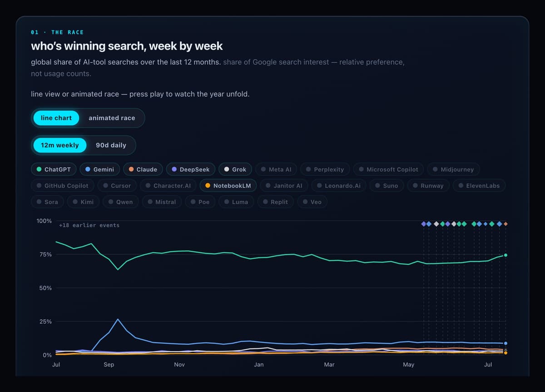545x392 pixels.
Task: Select the 12m weekly range
Action: [60, 145]
